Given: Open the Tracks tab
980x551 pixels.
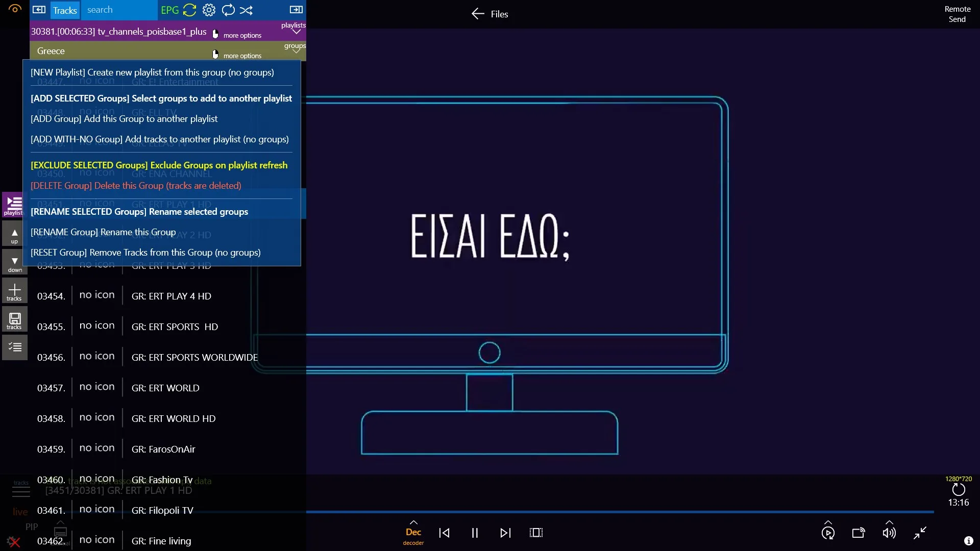Looking at the screenshot, I should click(65, 10).
